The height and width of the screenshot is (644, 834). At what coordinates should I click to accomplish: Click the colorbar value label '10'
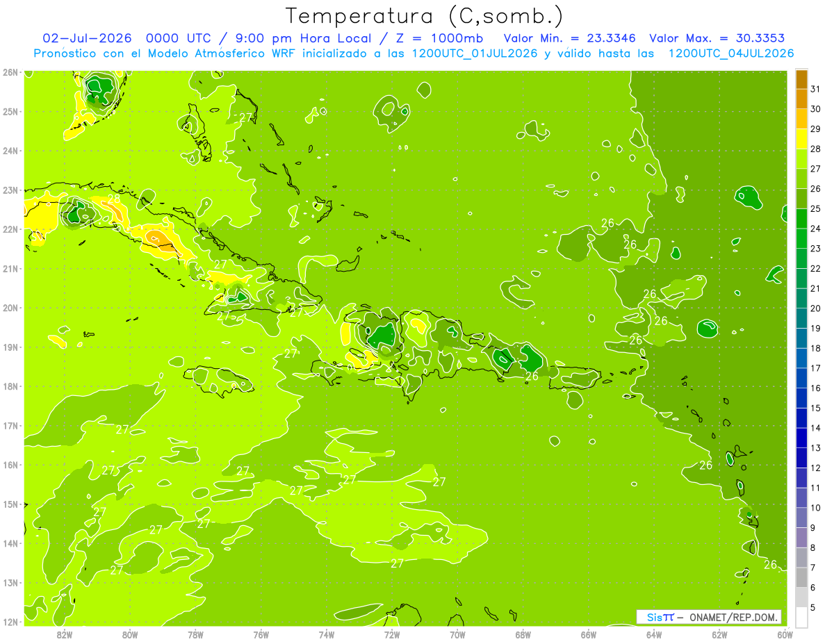point(816,508)
